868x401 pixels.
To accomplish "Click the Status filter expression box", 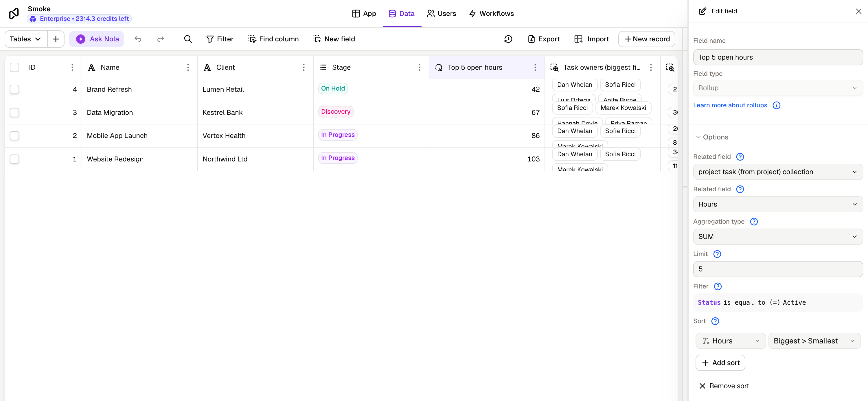I will click(x=778, y=303).
